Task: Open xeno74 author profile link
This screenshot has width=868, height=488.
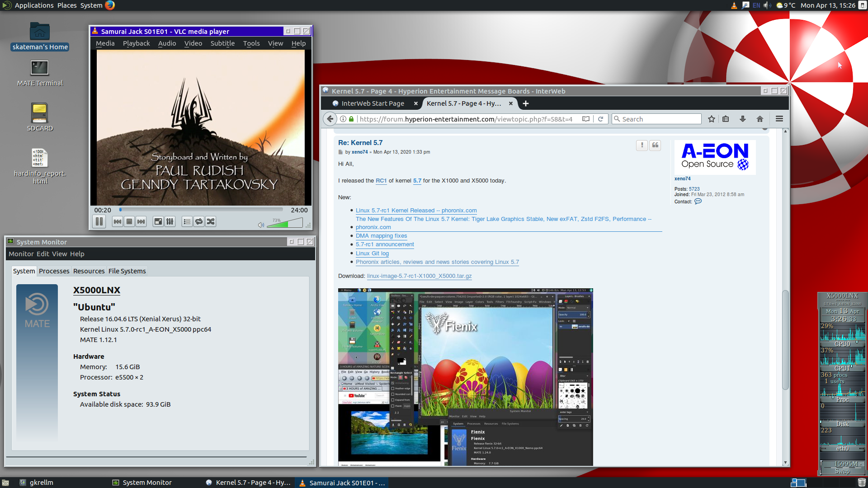Action: pos(359,152)
